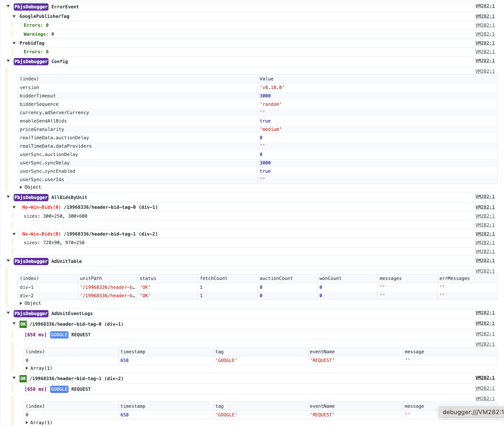
Task: Collapse the OK header-bid-tag-1 (div-2) event log
Action: (x=14, y=378)
